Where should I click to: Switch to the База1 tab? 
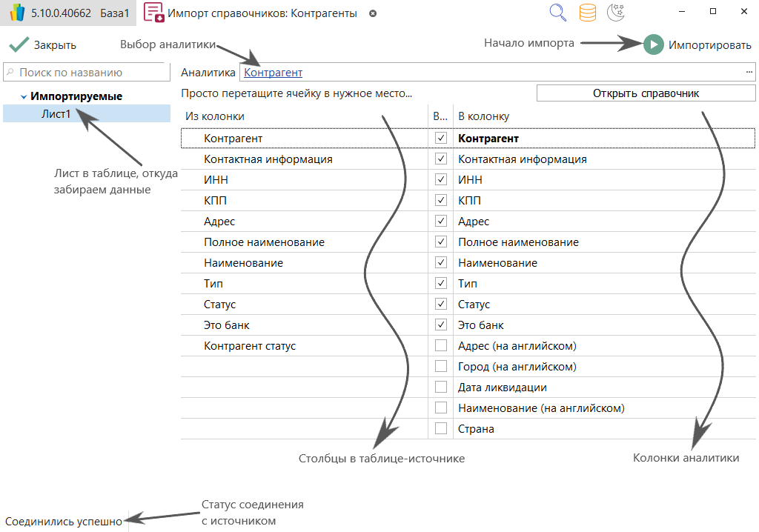115,13
